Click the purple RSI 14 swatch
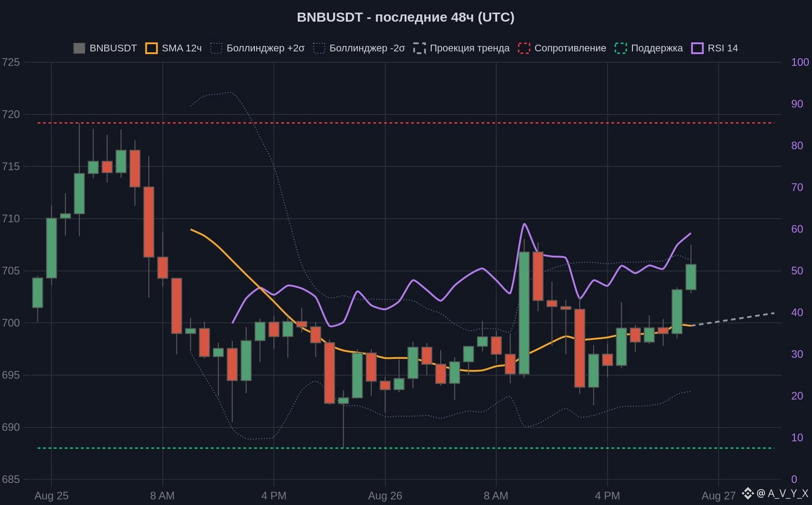 point(697,48)
